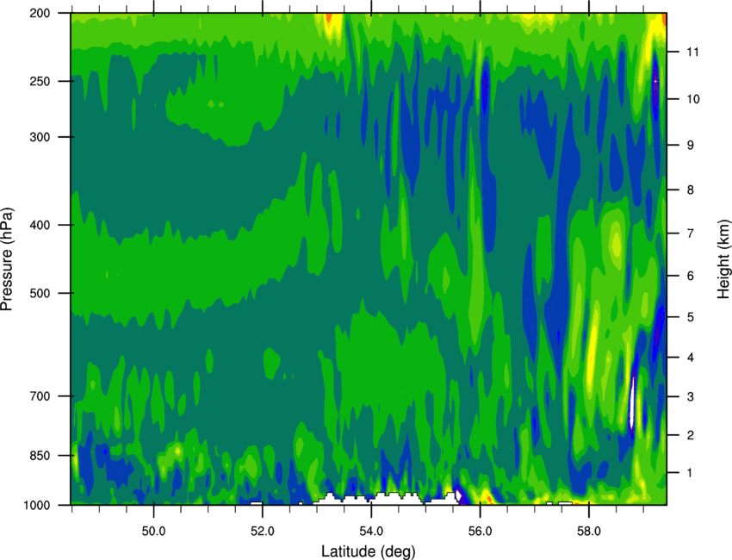Click the 50.0 latitude tick label

(153, 532)
